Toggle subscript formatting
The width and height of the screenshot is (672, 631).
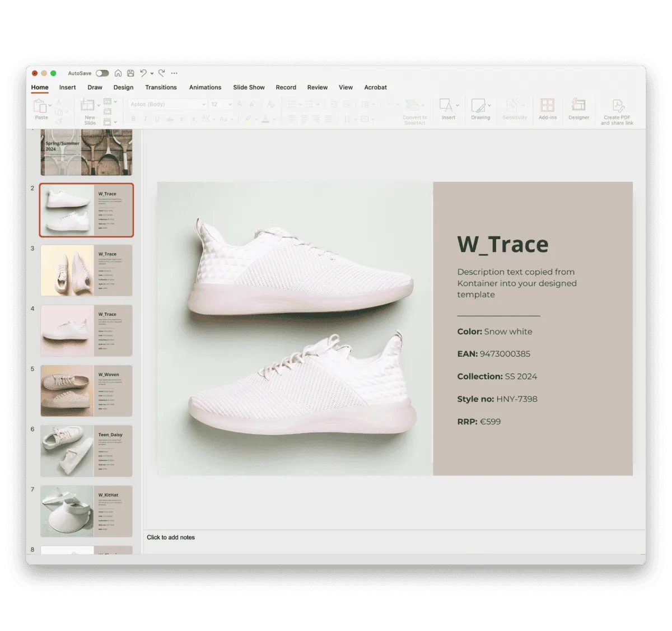tap(194, 119)
